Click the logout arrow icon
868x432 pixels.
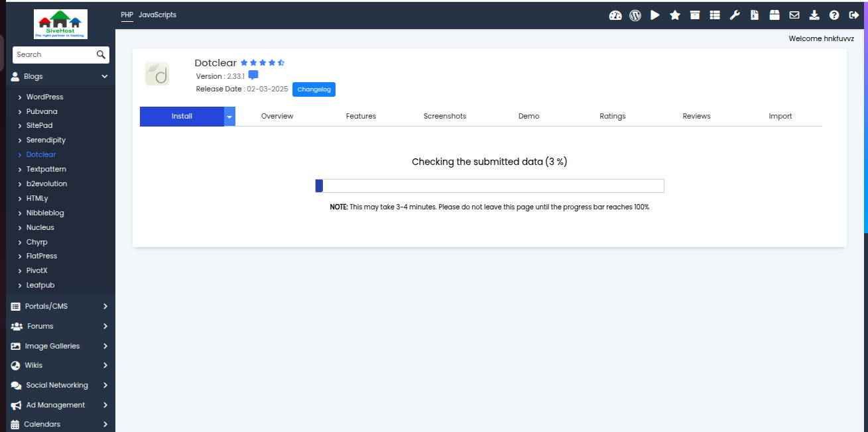tap(854, 15)
